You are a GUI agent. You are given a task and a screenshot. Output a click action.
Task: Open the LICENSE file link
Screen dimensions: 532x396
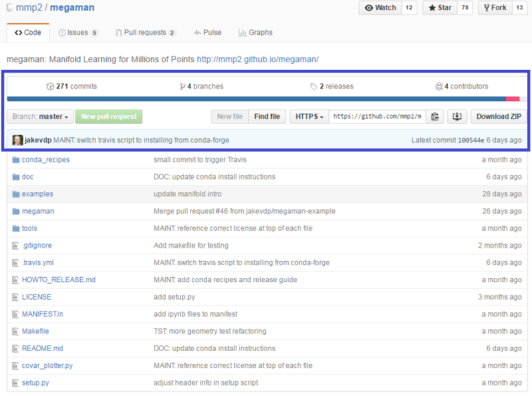[x=37, y=297]
